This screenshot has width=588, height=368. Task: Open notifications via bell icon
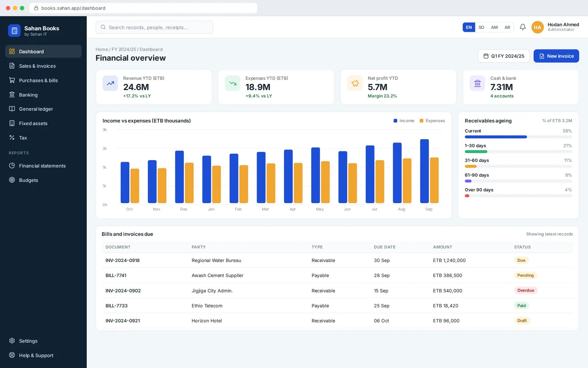tap(523, 27)
